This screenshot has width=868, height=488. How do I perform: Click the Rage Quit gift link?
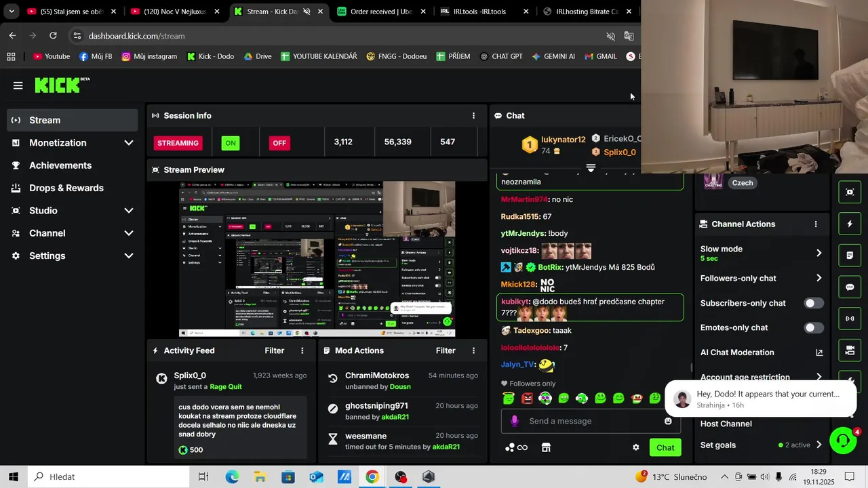pos(226,386)
